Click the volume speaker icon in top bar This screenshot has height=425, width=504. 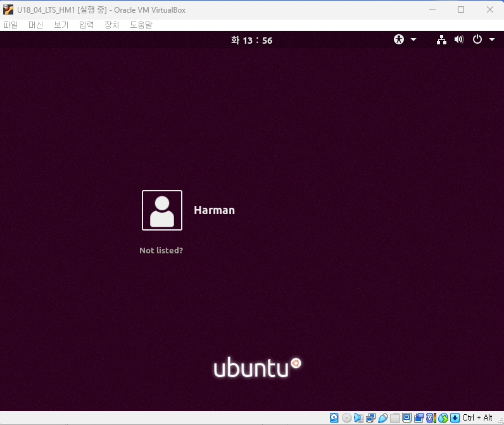tap(459, 39)
